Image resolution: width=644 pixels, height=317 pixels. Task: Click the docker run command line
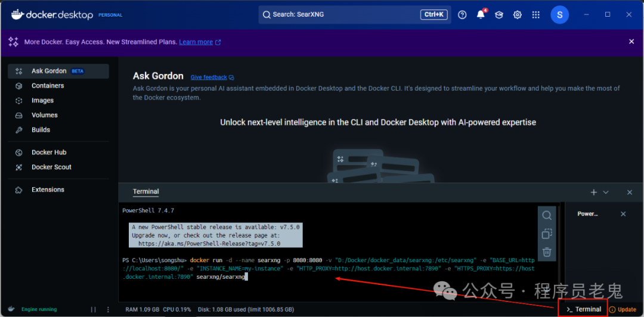pos(329,269)
